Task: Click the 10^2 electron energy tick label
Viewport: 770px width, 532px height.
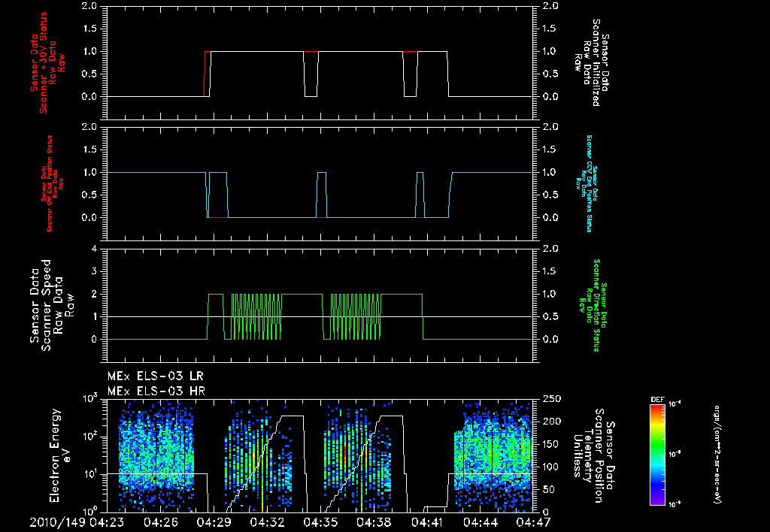Action: [x=90, y=437]
